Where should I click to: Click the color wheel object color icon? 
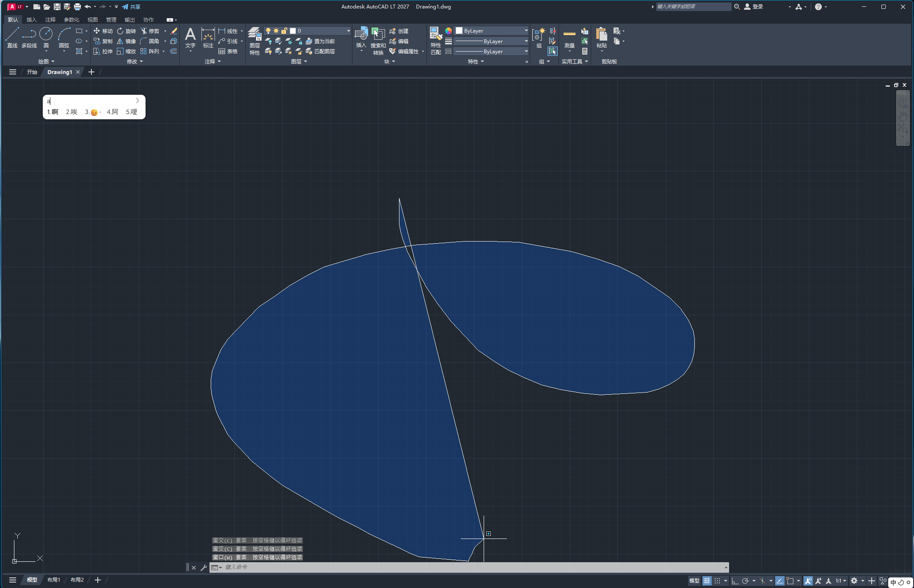[x=448, y=31]
